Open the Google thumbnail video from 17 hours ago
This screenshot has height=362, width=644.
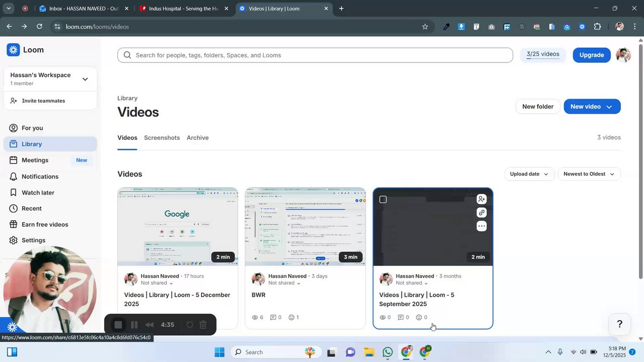click(178, 227)
